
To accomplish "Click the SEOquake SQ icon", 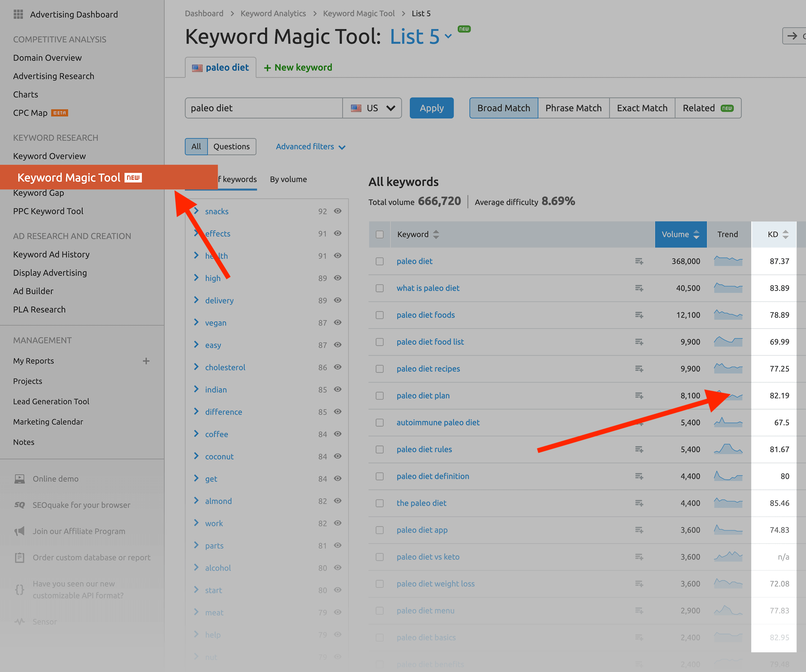I will (20, 505).
